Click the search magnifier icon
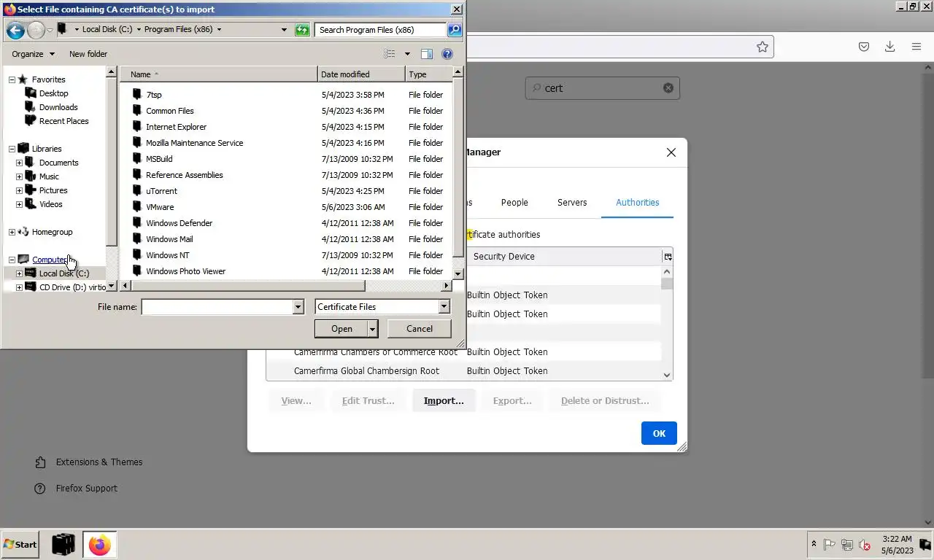This screenshot has width=934, height=560. [x=455, y=30]
